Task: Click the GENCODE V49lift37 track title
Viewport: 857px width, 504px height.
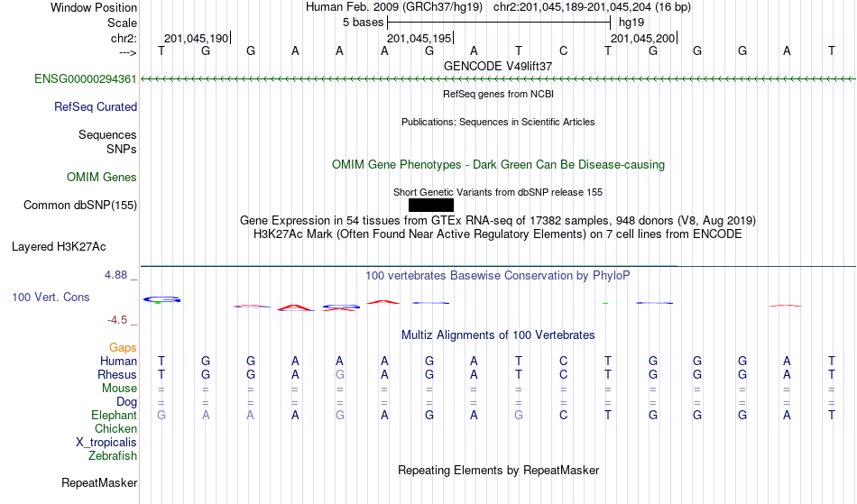Action: coord(498,66)
